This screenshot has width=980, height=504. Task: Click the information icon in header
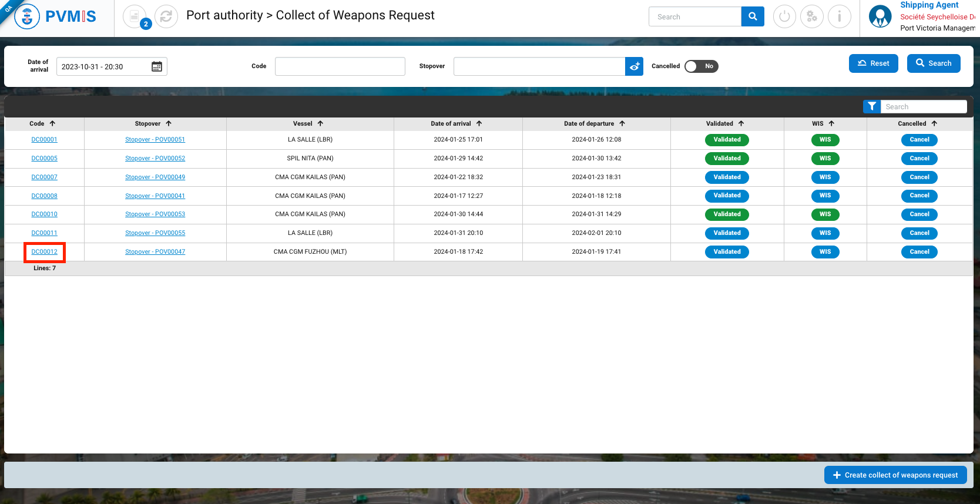point(839,16)
